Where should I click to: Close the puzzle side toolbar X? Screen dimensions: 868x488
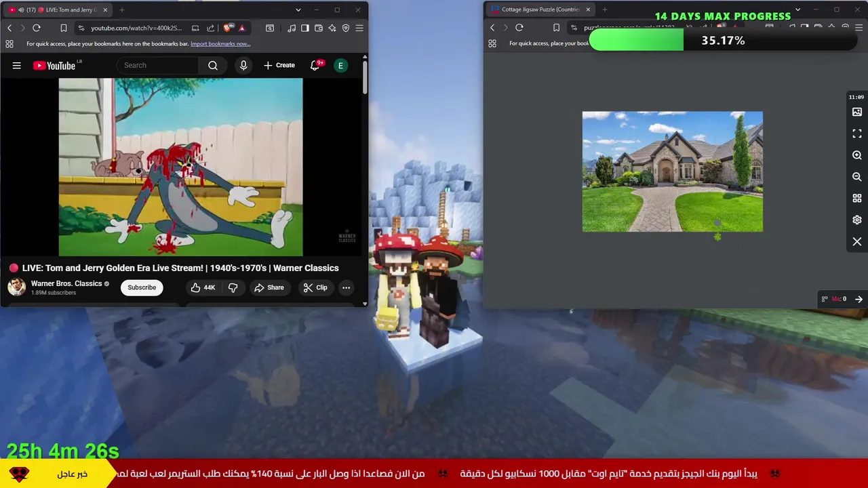[857, 242]
